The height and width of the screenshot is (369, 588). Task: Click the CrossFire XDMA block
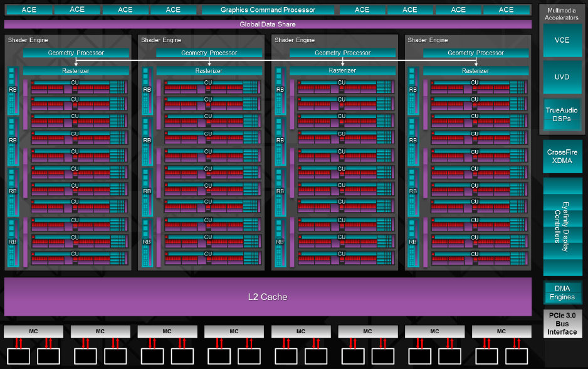(562, 156)
